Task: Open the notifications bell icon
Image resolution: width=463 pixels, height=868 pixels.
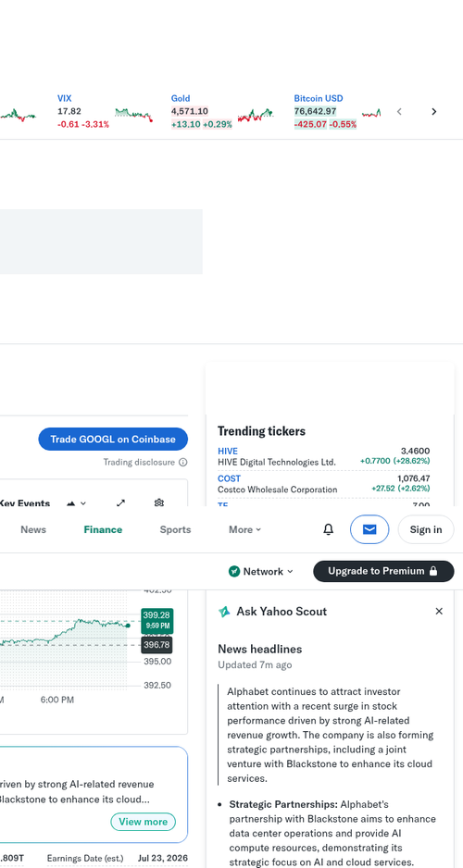Action: click(x=329, y=529)
